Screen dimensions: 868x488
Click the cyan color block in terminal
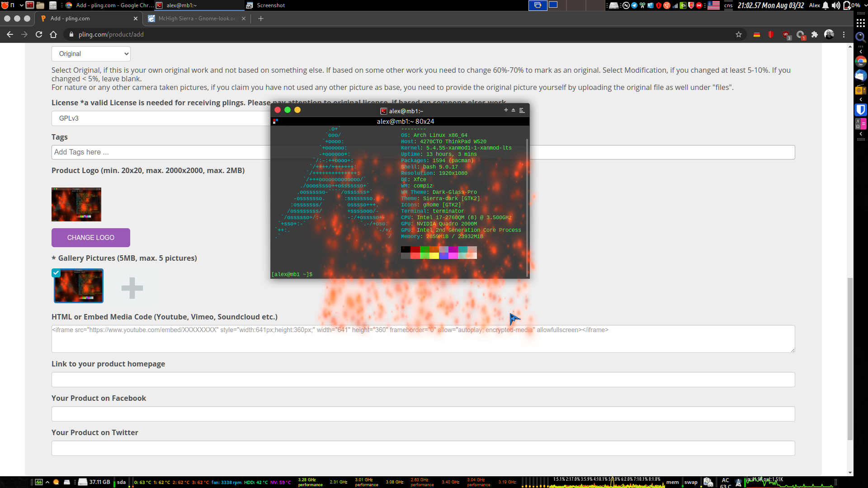[x=462, y=249]
